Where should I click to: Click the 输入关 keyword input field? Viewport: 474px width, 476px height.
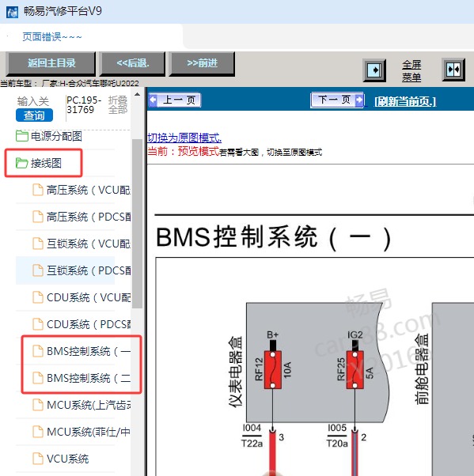pos(32,101)
